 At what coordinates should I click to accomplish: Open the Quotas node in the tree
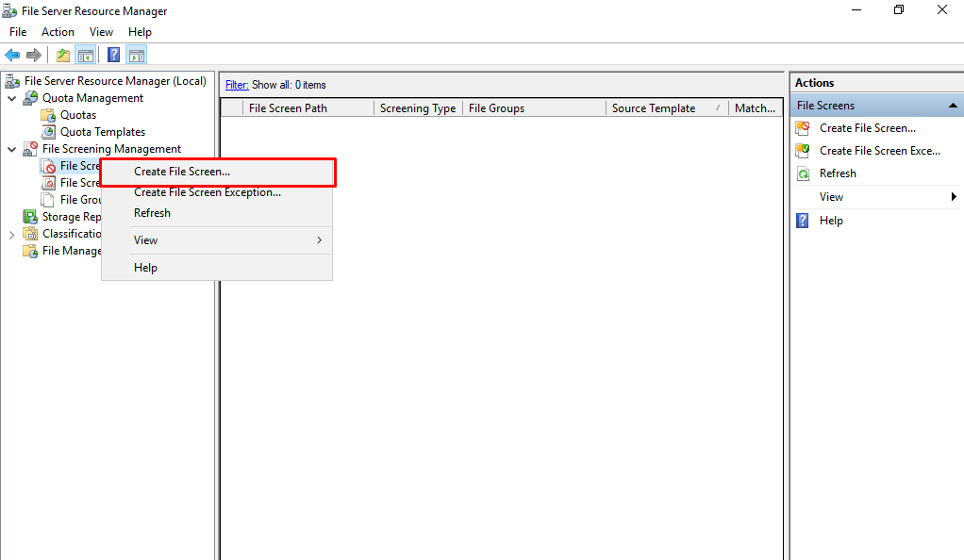point(78,115)
